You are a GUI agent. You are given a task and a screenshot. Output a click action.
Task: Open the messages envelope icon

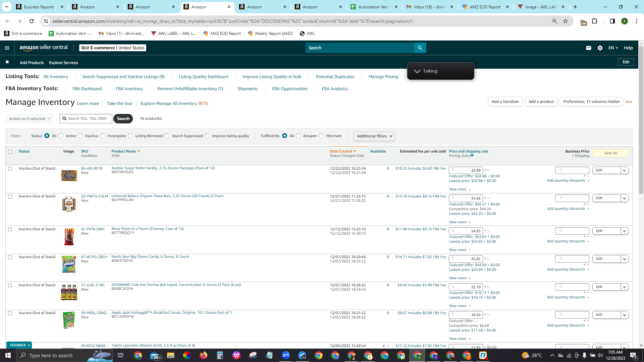[x=588, y=48]
